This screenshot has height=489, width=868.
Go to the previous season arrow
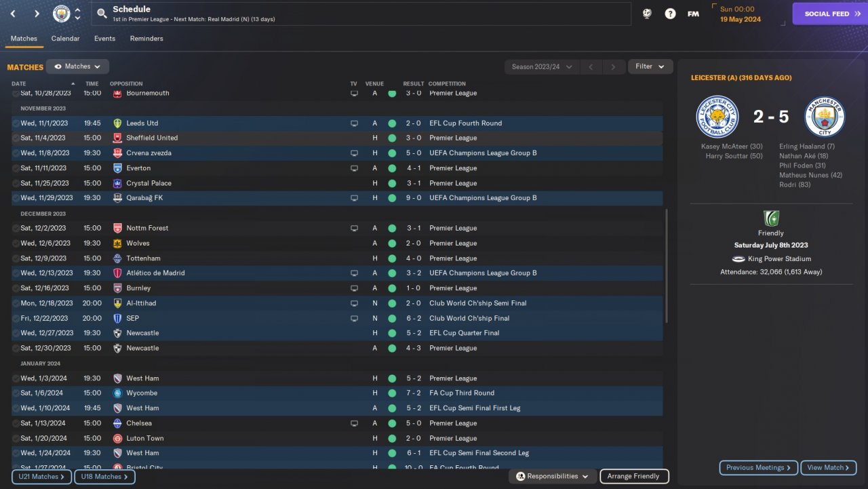pos(591,66)
